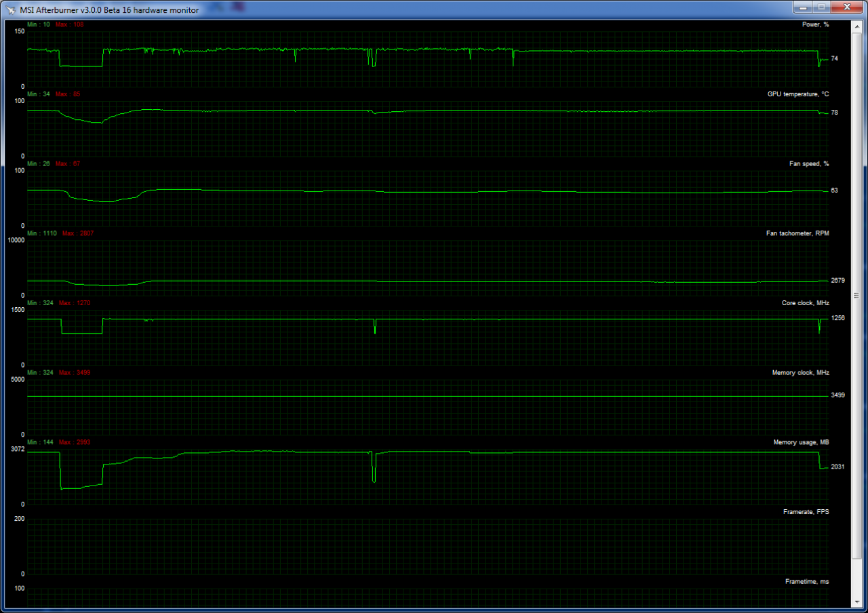
Task: Click the 5000 axis label on the Memory clock graph
Action: (x=17, y=380)
